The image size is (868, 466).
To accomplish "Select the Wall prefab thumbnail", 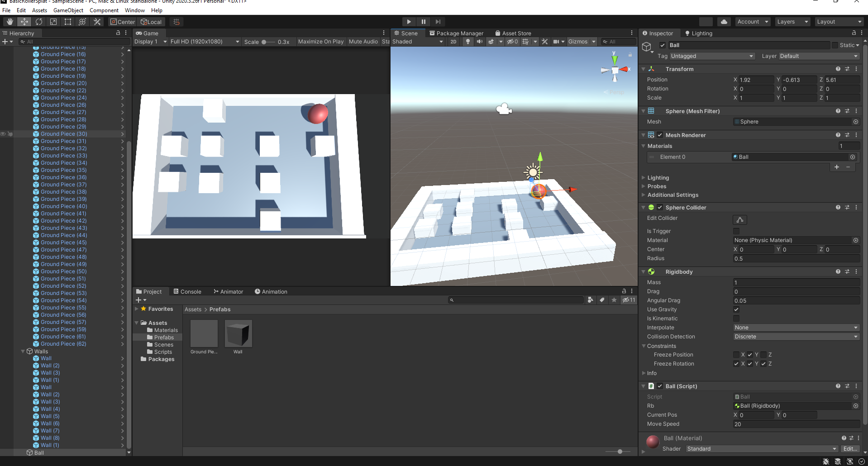I will [238, 333].
